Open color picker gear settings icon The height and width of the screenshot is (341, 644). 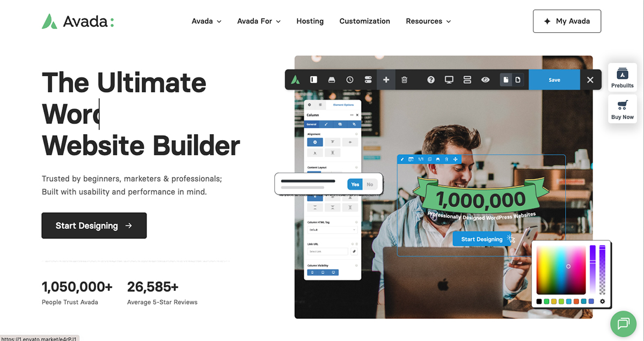click(602, 301)
